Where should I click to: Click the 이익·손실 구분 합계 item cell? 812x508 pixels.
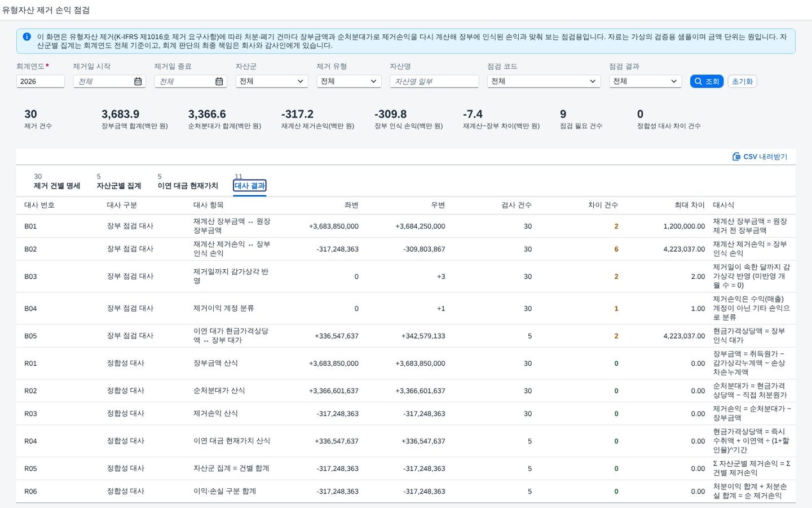(x=224, y=491)
